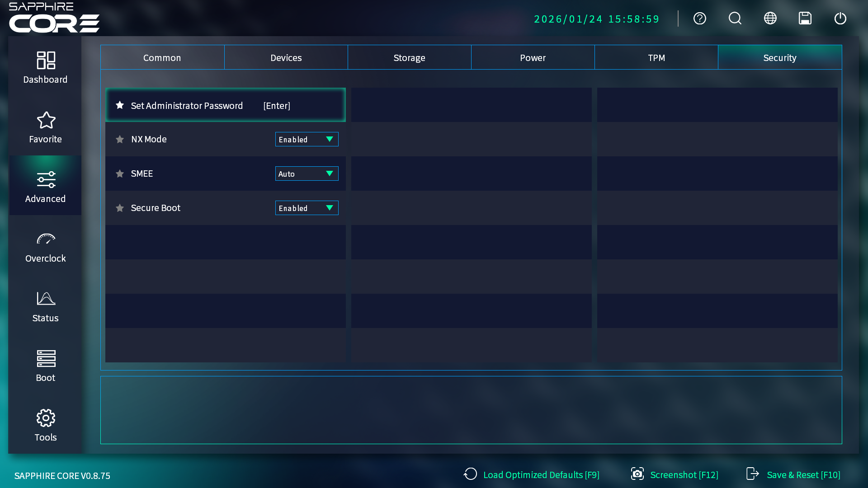Click Save & Reset [F10]
This screenshot has width=868, height=488.
[x=793, y=474]
